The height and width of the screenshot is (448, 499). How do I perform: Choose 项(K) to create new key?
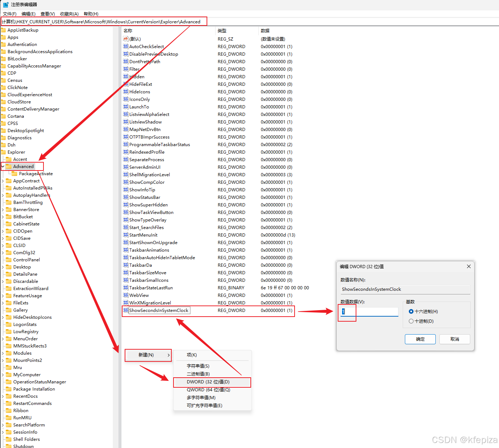pos(212,355)
